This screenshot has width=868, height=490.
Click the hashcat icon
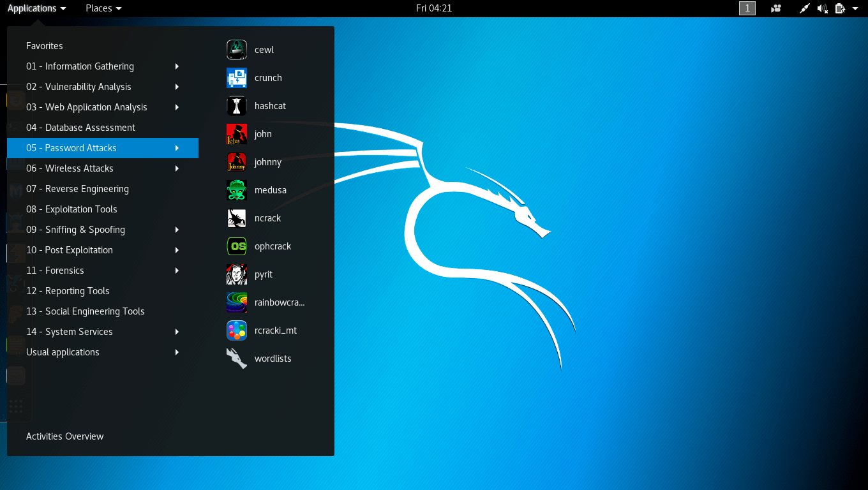237,106
